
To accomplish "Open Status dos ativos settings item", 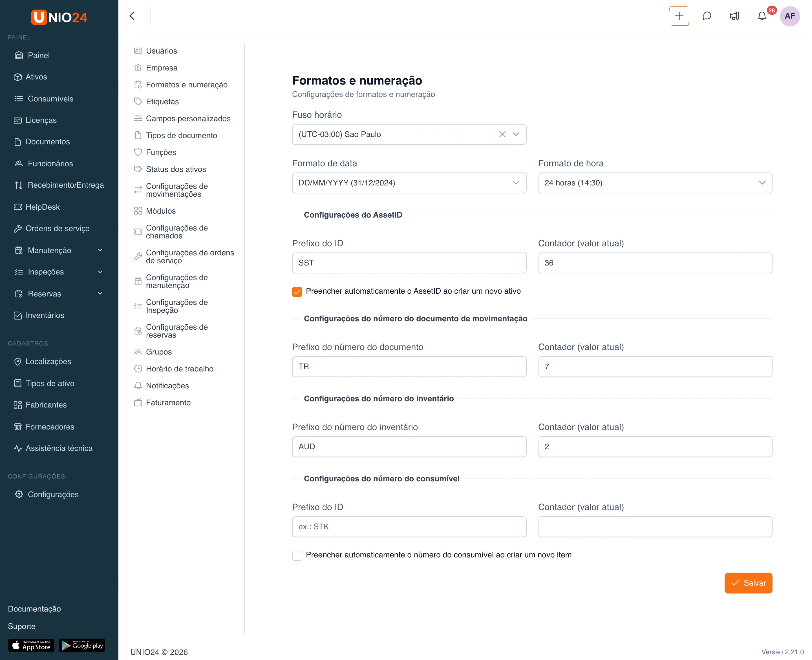I will [176, 169].
